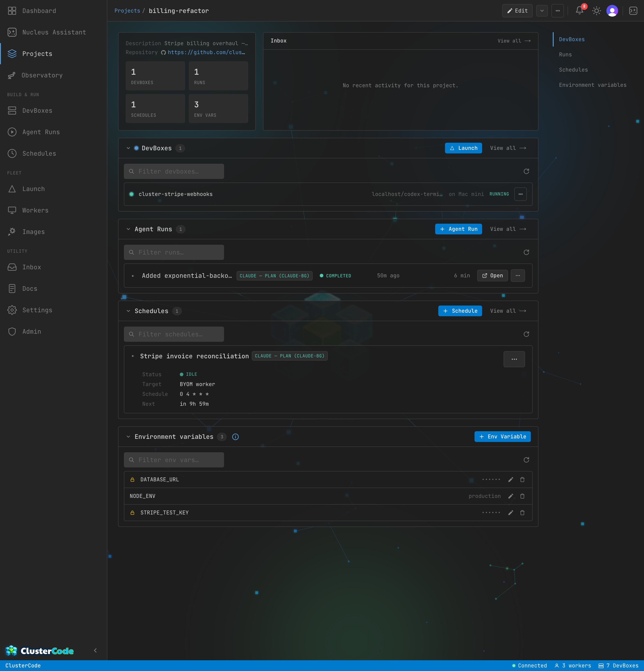Toggle light/dark theme sun icon

click(596, 11)
